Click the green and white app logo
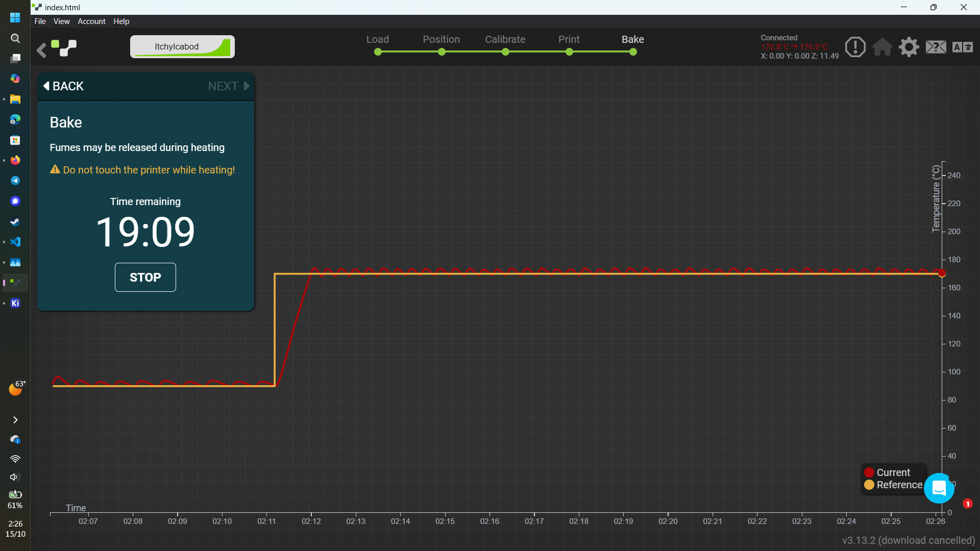Viewport: 980px width, 551px height. pyautogui.click(x=64, y=48)
